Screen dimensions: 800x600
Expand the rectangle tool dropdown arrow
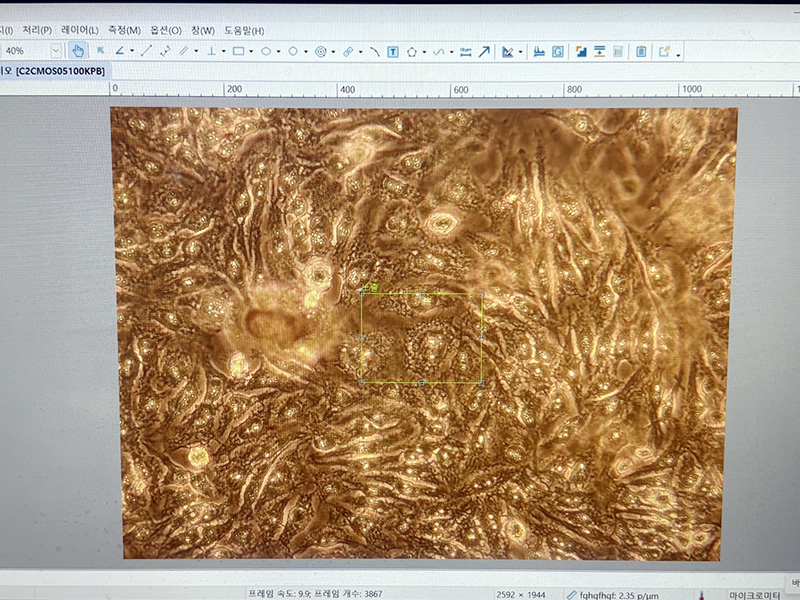[x=252, y=51]
